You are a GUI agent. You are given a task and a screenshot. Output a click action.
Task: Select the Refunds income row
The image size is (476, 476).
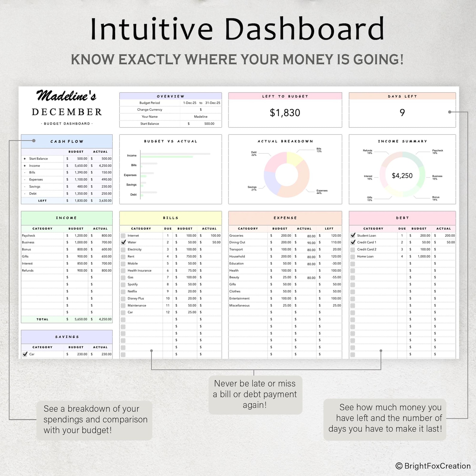(x=67, y=270)
